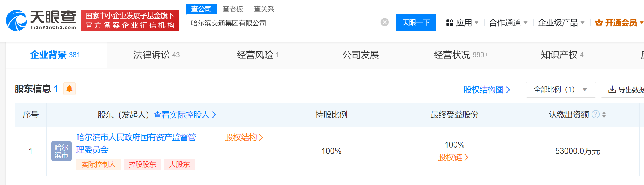Expand the 合作通道 menu
Screen dimensions: 644x185
pos(508,23)
